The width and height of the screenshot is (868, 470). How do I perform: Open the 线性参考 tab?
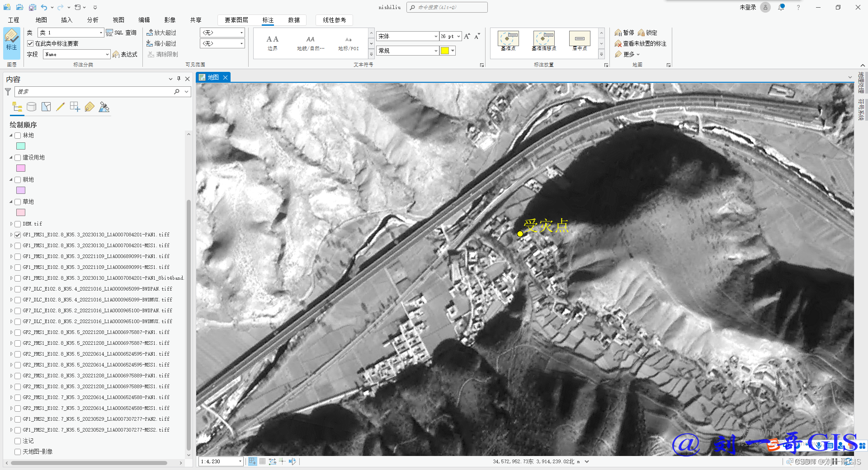pos(335,20)
